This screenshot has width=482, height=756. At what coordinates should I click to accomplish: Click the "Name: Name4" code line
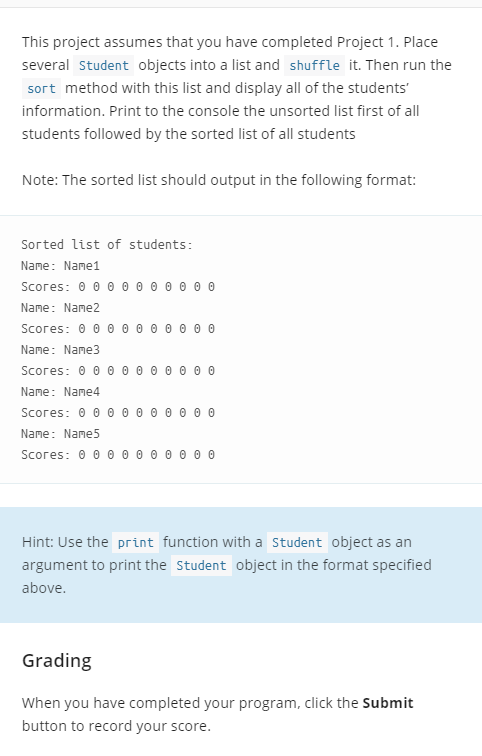60,392
